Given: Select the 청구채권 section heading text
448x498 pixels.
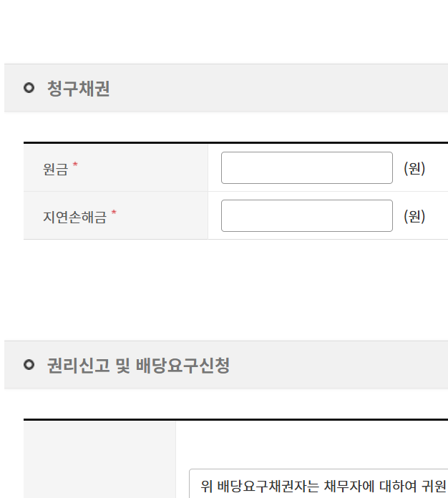Looking at the screenshot, I should (x=78, y=89).
